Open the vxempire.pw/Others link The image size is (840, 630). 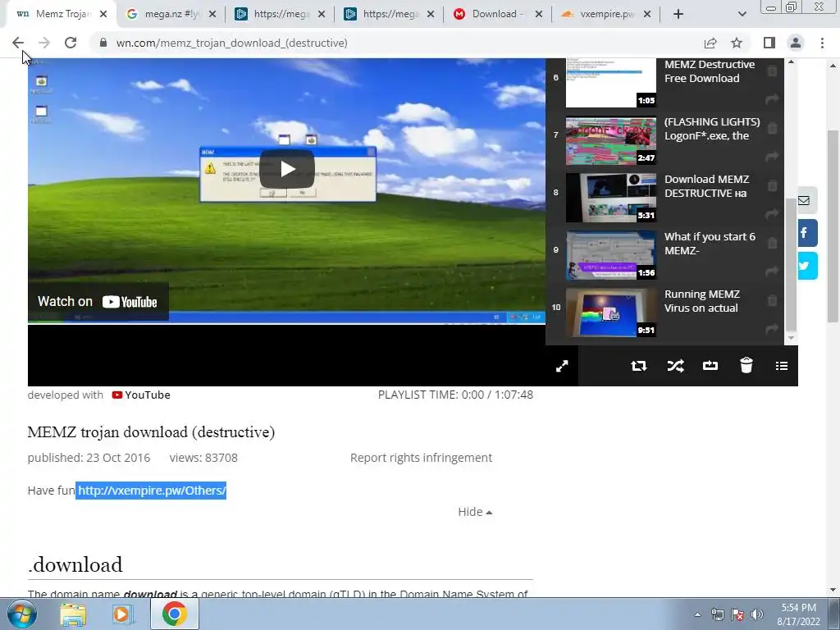click(x=152, y=491)
